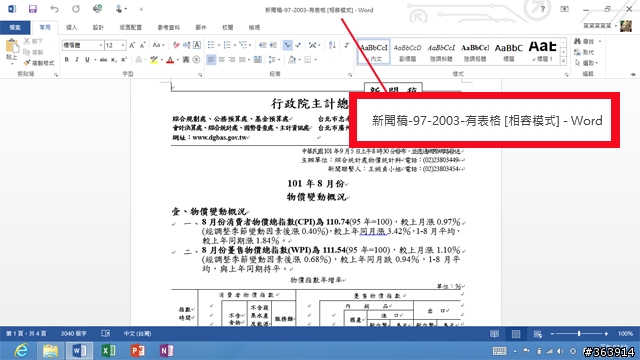Viewport: 640px width, 360px height.
Task: Click the distributed alignment icon
Action: (258, 60)
